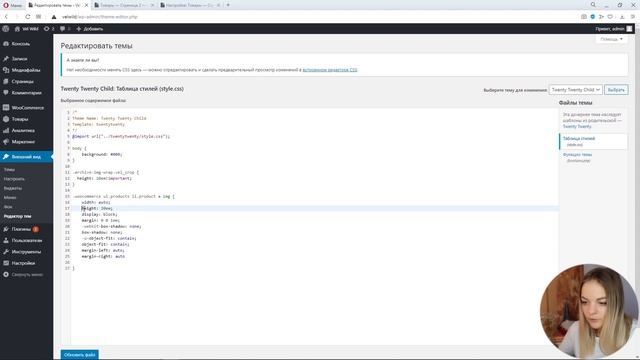Go to Меню submenu item

(10, 198)
